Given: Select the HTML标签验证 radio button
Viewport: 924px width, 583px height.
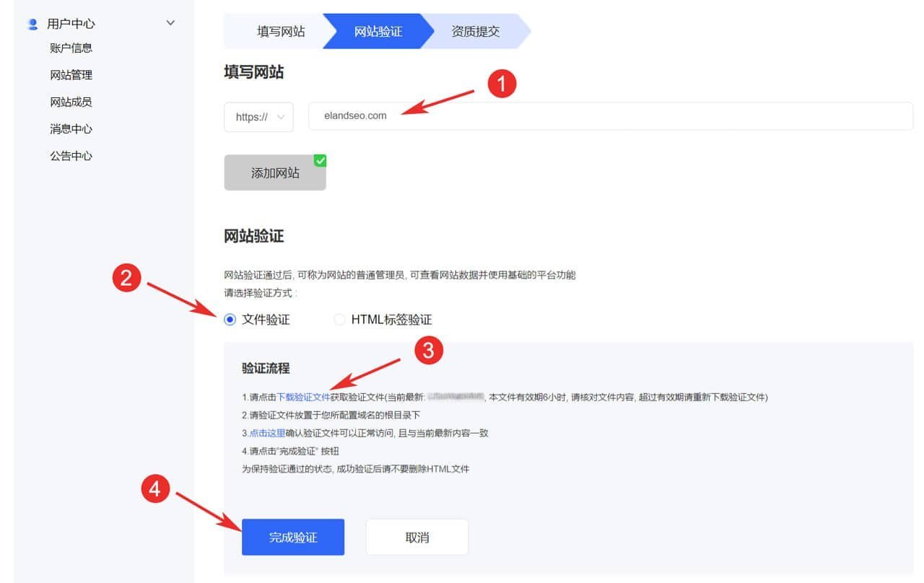Looking at the screenshot, I should click(339, 320).
